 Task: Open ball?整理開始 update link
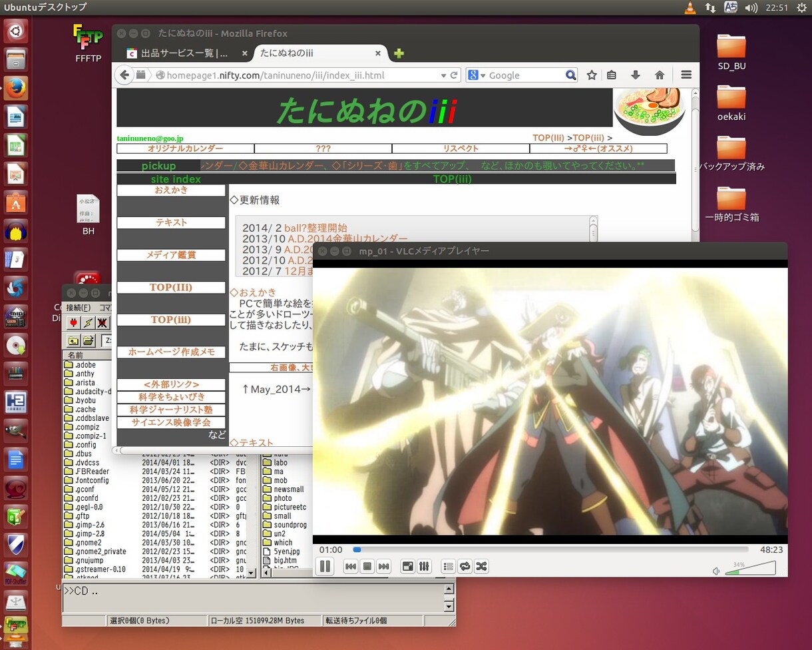[x=315, y=228]
